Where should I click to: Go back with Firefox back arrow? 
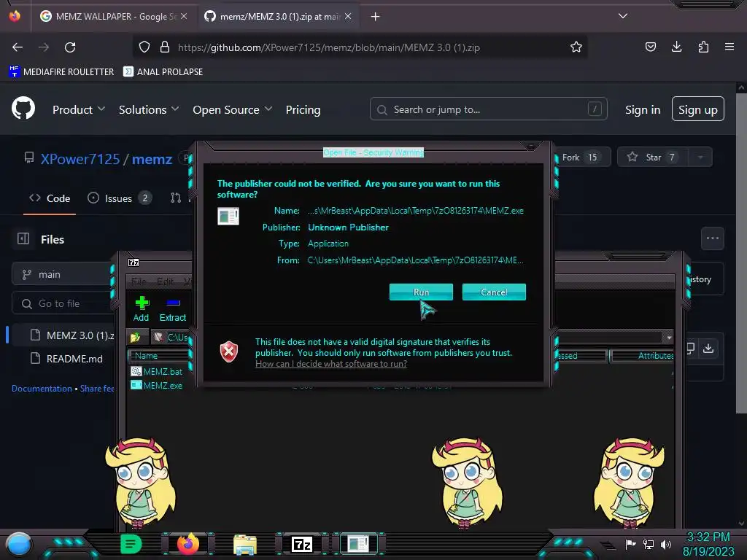pyautogui.click(x=18, y=47)
